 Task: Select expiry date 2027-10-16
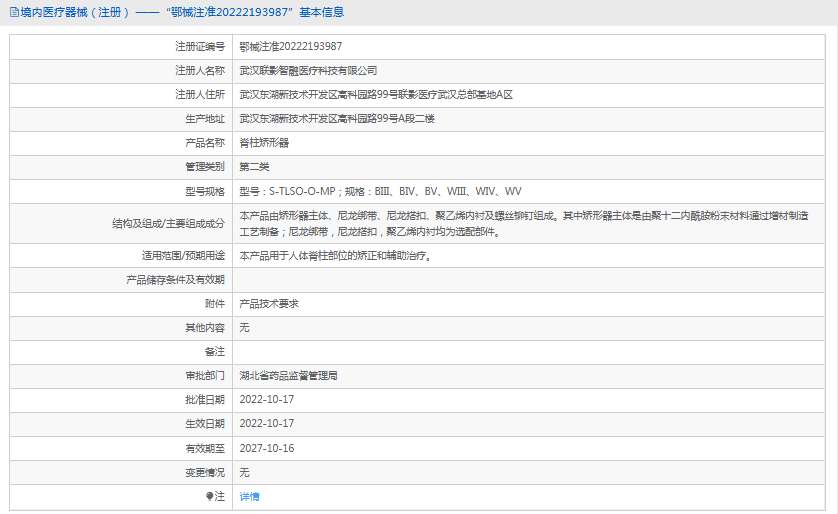pyautogui.click(x=267, y=448)
